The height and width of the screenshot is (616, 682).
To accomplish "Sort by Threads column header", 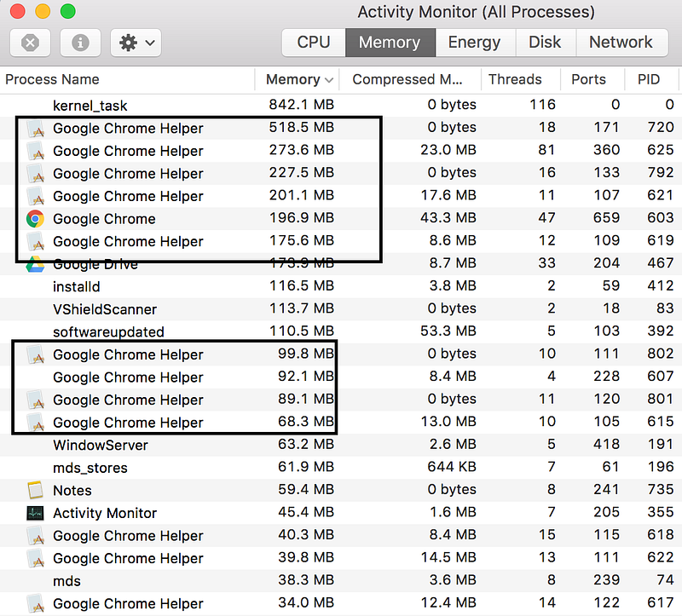I will pyautogui.click(x=515, y=79).
